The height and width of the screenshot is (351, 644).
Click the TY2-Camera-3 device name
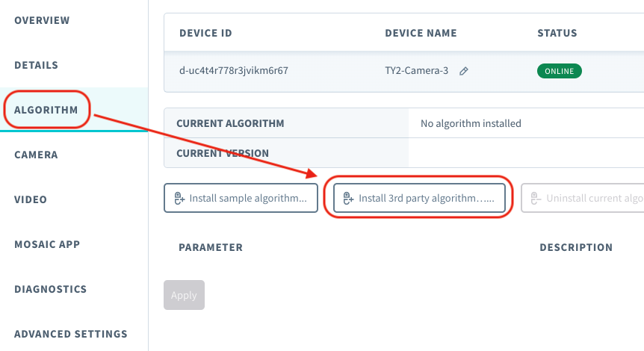coord(416,72)
